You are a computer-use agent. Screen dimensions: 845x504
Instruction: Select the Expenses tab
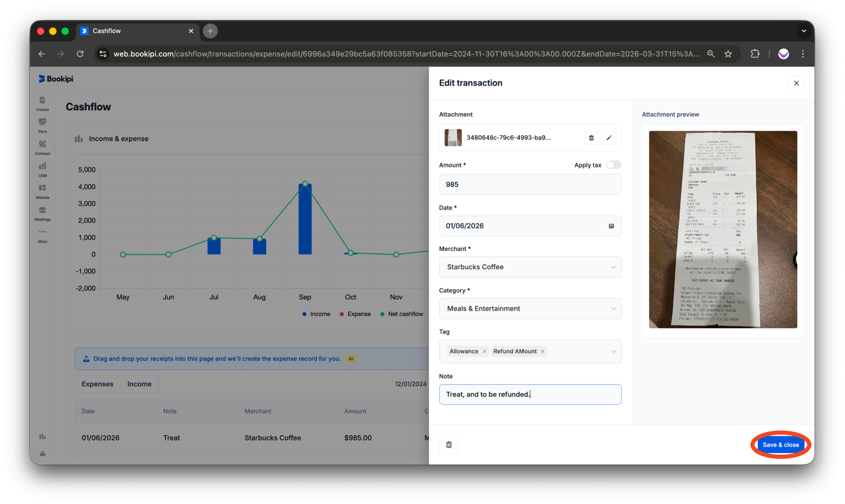pos(97,384)
